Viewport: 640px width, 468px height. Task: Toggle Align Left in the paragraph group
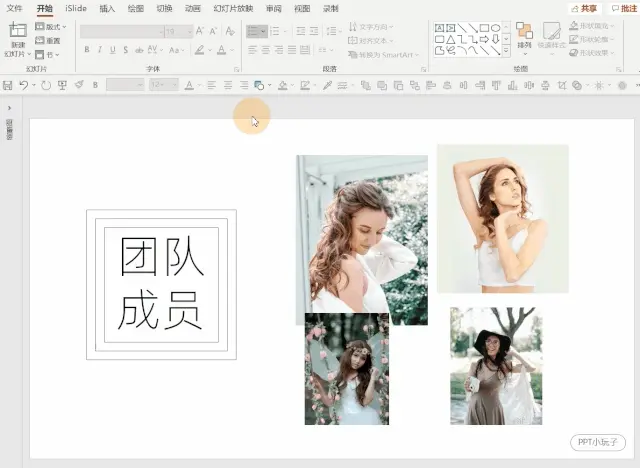(253, 50)
